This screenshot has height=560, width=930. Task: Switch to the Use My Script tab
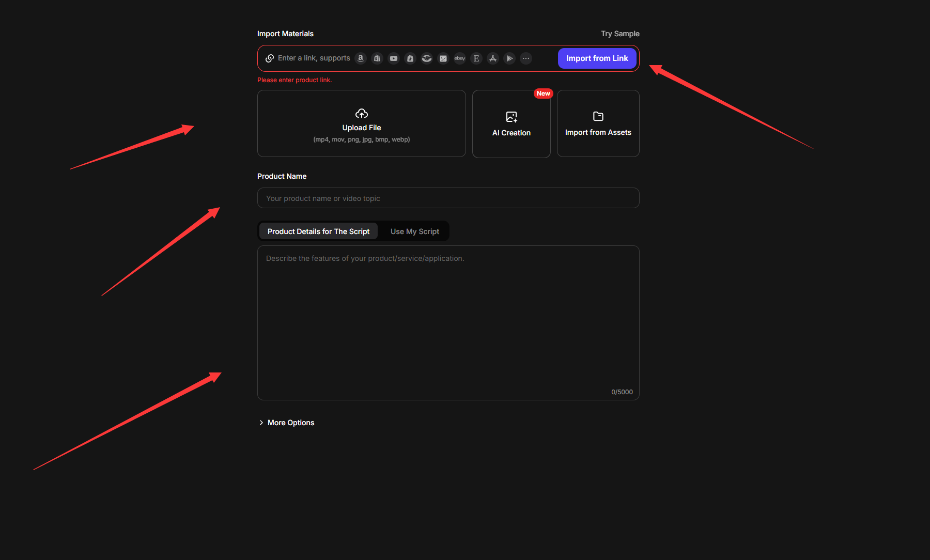pyautogui.click(x=415, y=231)
